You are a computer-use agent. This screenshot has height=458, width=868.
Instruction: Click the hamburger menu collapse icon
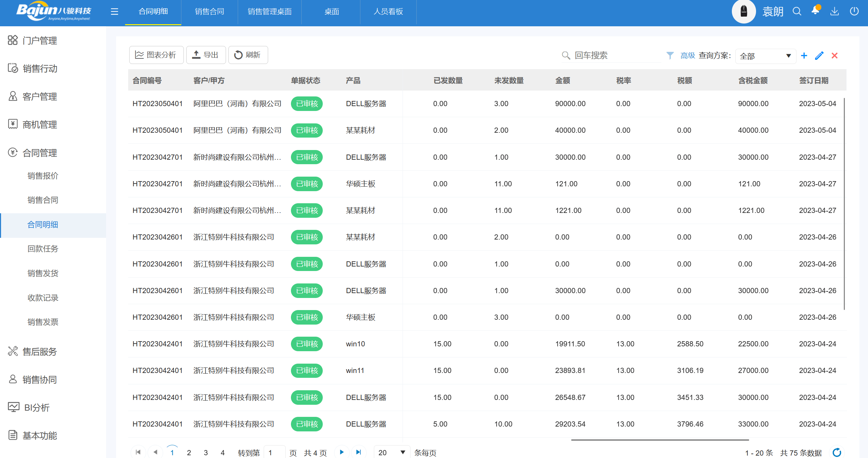[x=114, y=12]
